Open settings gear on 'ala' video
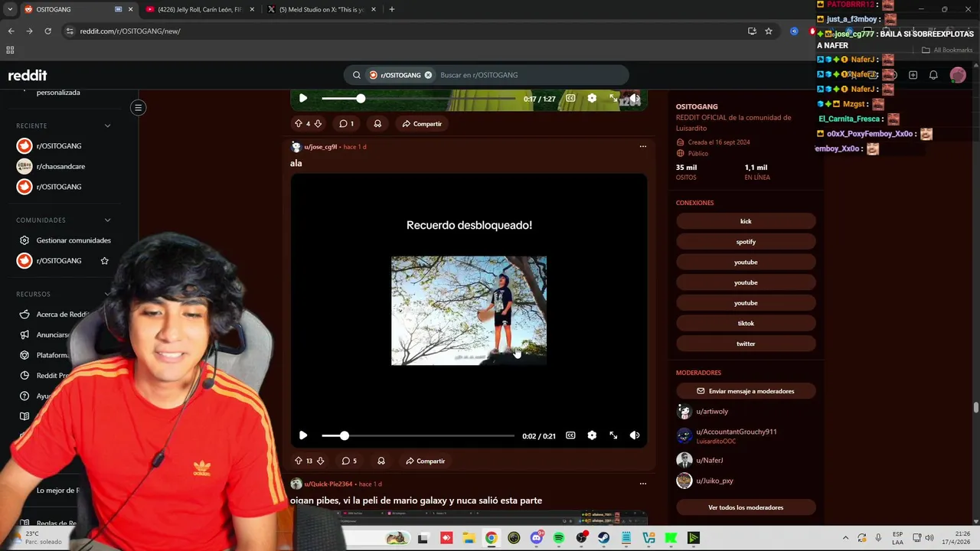 click(592, 435)
